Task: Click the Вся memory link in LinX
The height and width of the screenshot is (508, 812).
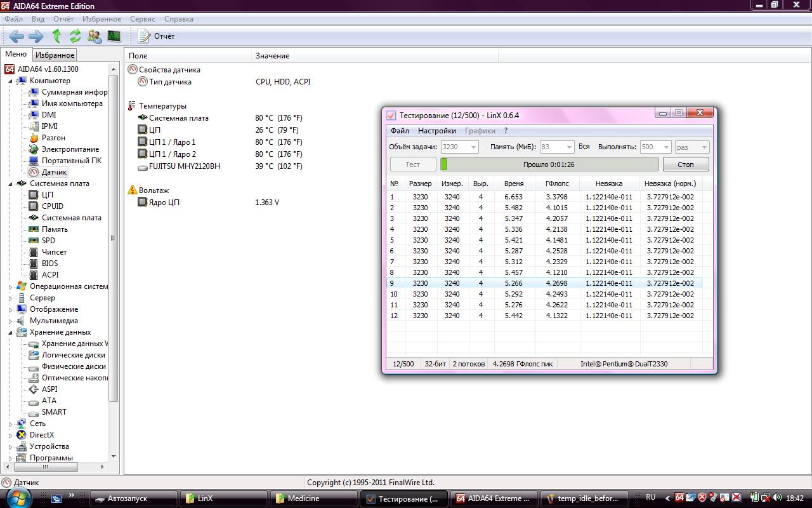Action: 584,147
